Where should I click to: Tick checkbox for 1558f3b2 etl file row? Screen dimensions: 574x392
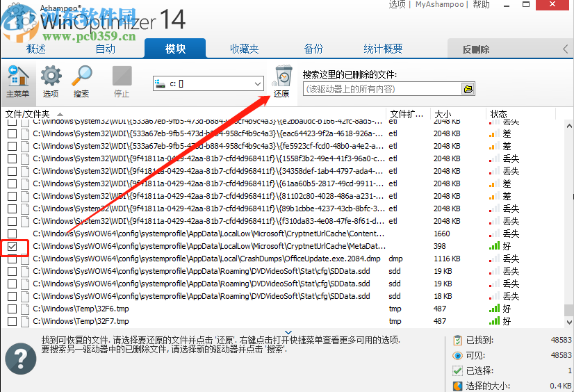[x=12, y=158]
